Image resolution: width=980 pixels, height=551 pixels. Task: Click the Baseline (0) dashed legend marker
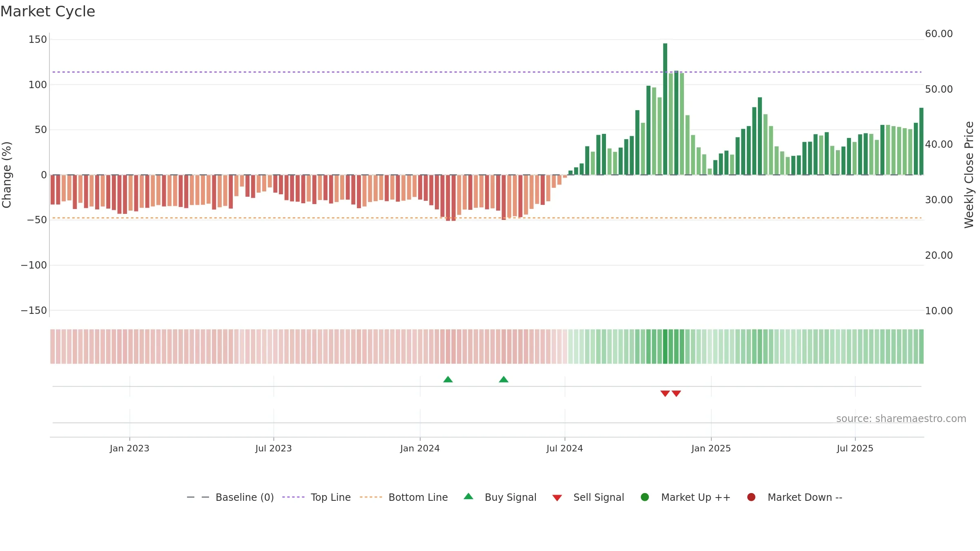pyautogui.click(x=198, y=497)
